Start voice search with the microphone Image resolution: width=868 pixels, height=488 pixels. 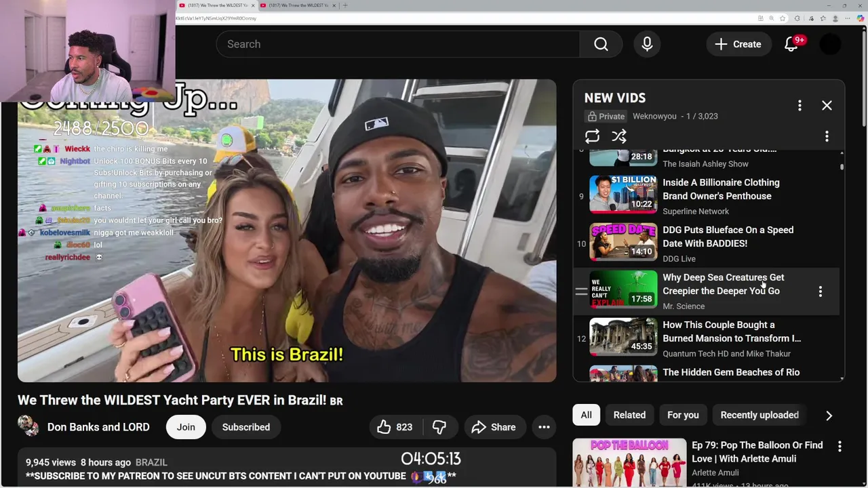(x=647, y=44)
